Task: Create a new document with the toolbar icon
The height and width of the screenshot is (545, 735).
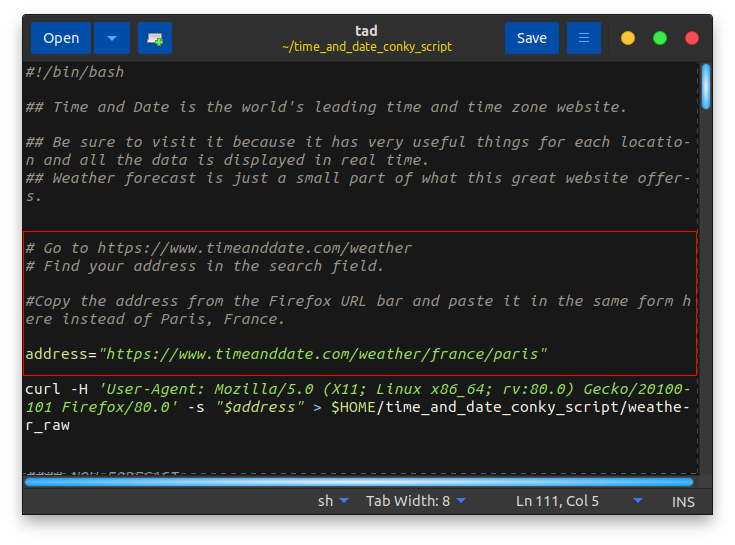Action: coord(155,38)
